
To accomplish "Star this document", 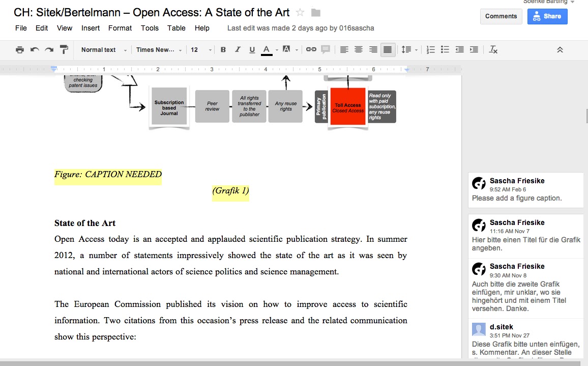I will point(300,13).
